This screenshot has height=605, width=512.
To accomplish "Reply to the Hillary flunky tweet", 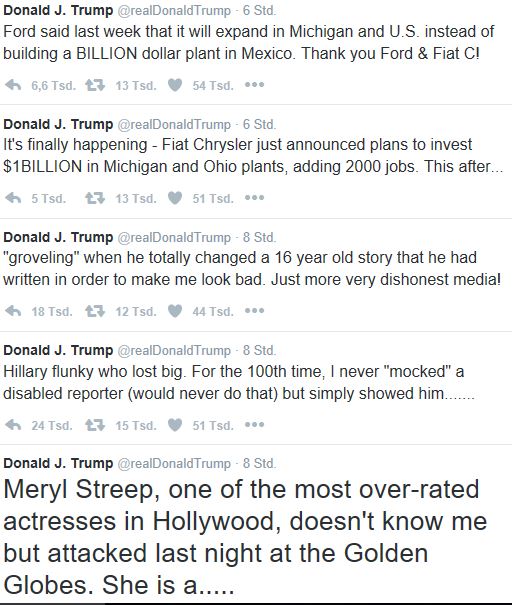I will [14, 425].
